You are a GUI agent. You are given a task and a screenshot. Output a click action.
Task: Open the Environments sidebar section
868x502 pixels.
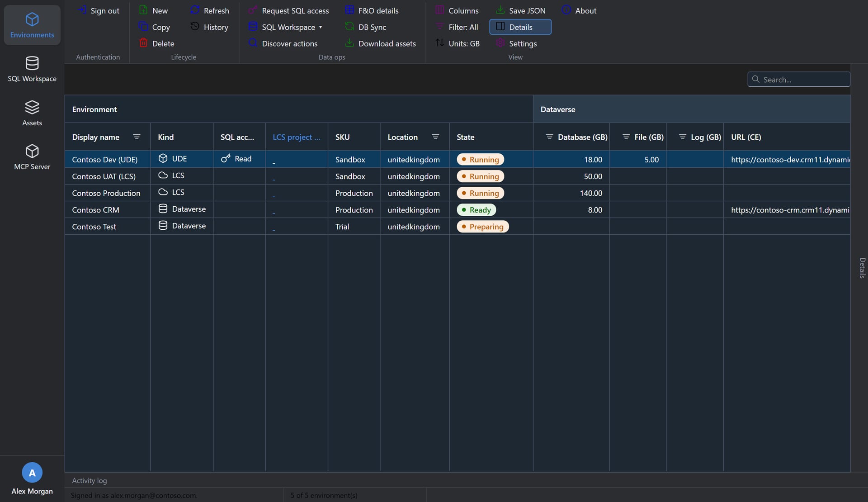tap(32, 25)
